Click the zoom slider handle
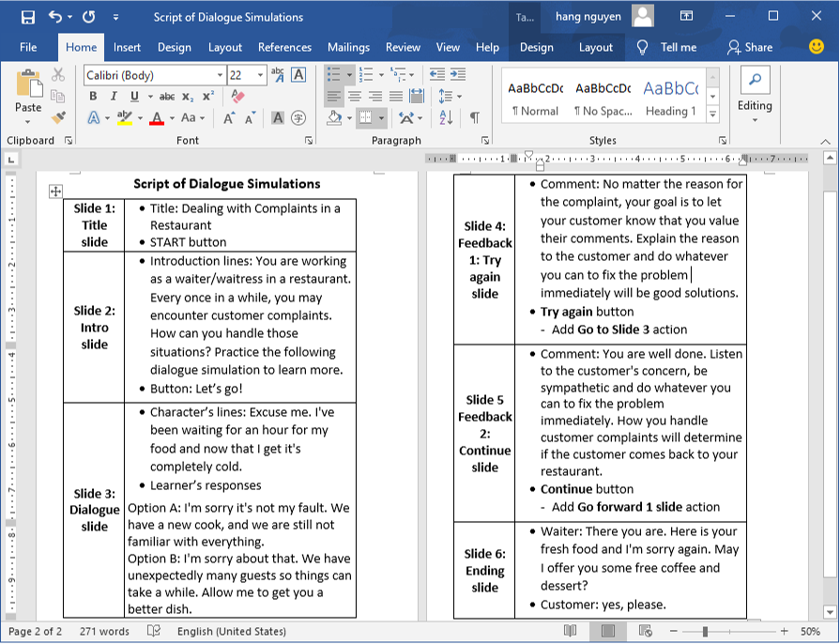Screen dimensions: 840x644 pos(705,631)
